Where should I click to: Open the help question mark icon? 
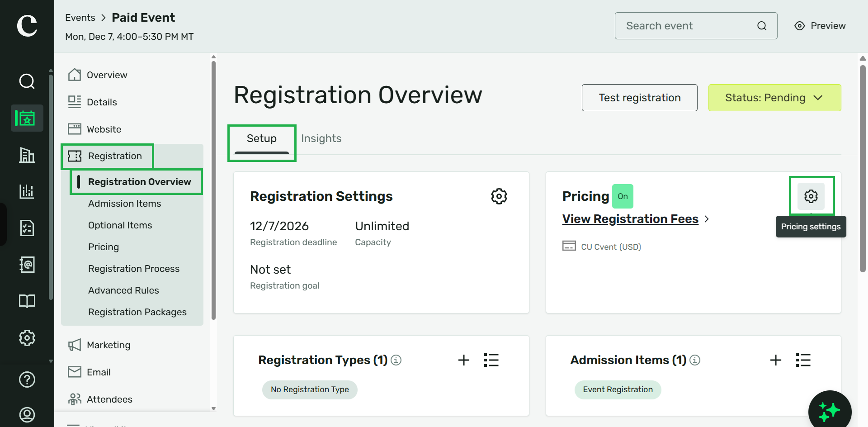[x=27, y=380]
